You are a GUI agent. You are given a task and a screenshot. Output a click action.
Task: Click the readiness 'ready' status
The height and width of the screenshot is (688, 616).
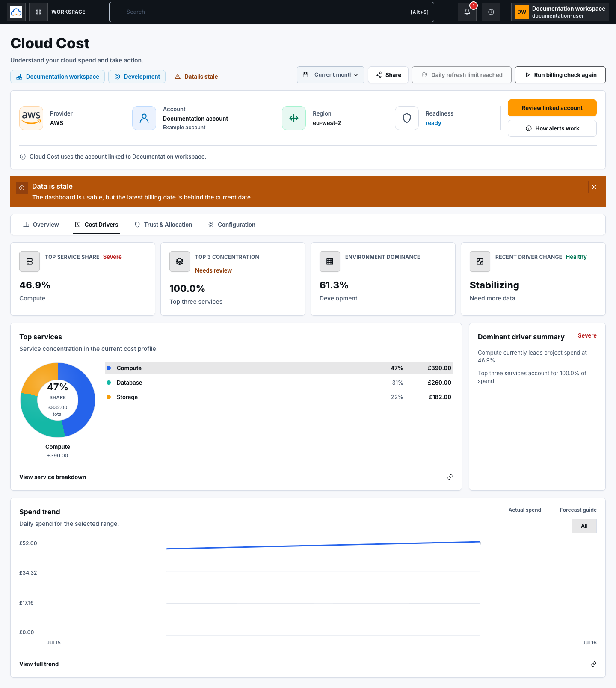[x=433, y=123]
